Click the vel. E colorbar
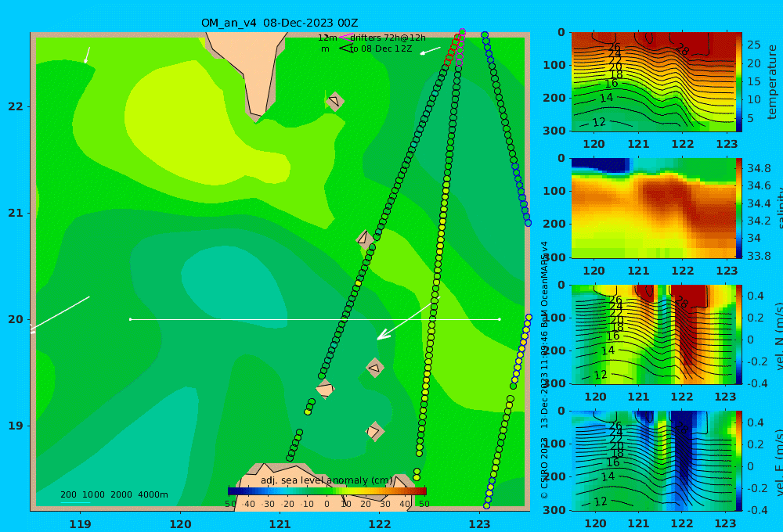 (739, 461)
